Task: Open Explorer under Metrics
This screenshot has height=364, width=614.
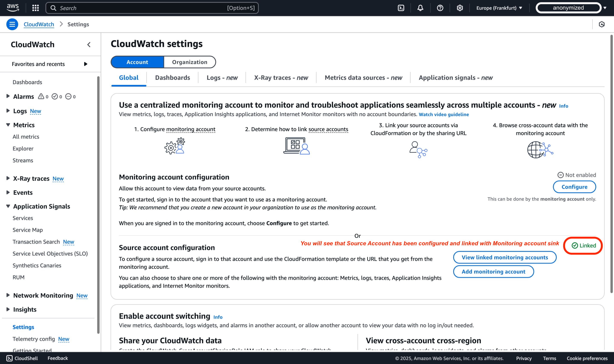Action: pos(23,148)
